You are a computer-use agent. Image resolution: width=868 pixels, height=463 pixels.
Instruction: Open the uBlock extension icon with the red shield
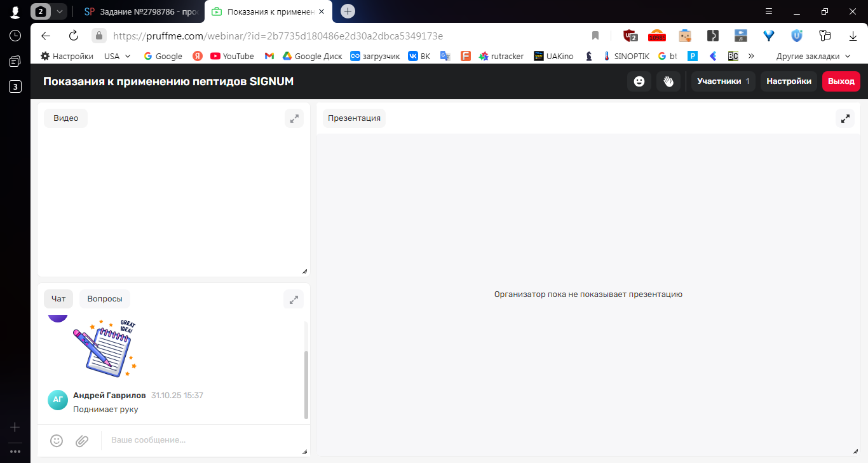[x=630, y=36]
